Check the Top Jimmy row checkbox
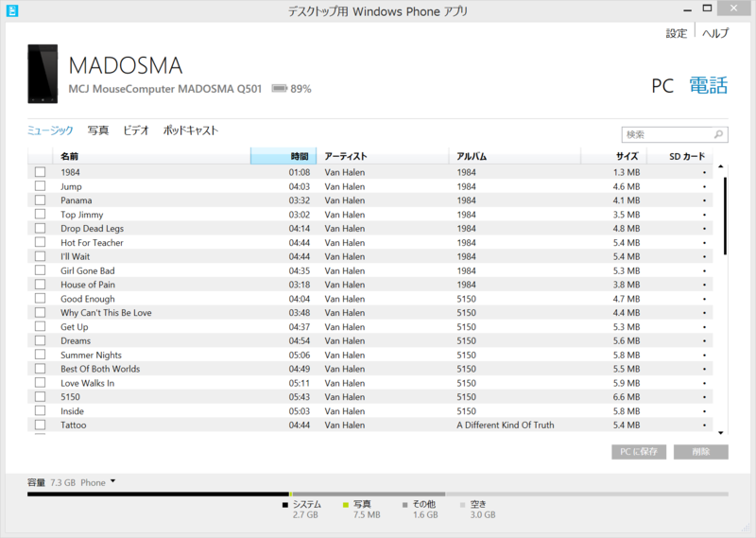This screenshot has width=756, height=538. coord(40,214)
